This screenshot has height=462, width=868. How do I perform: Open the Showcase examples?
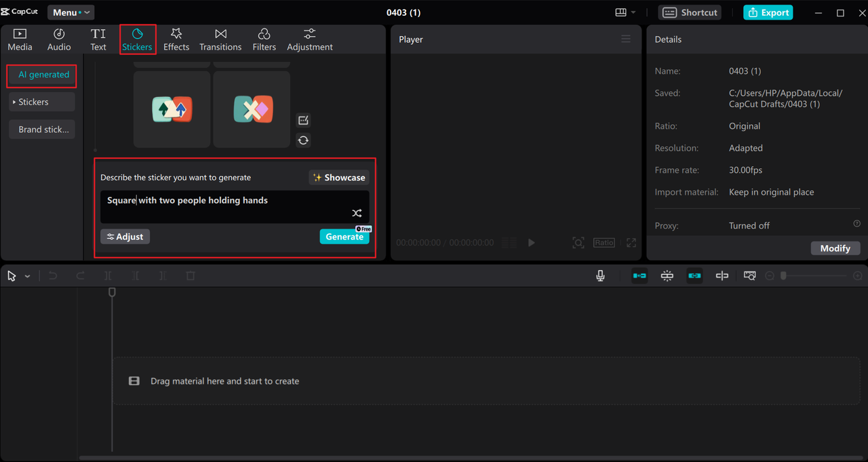click(x=339, y=177)
